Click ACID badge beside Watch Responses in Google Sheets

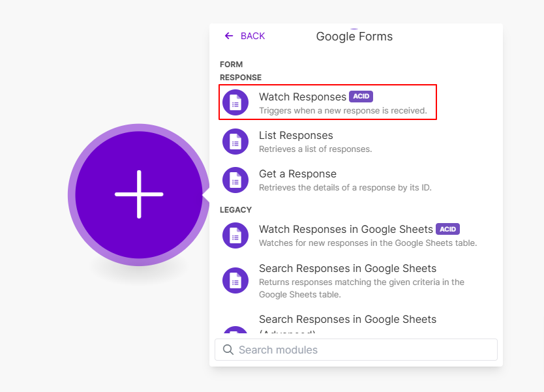(448, 229)
